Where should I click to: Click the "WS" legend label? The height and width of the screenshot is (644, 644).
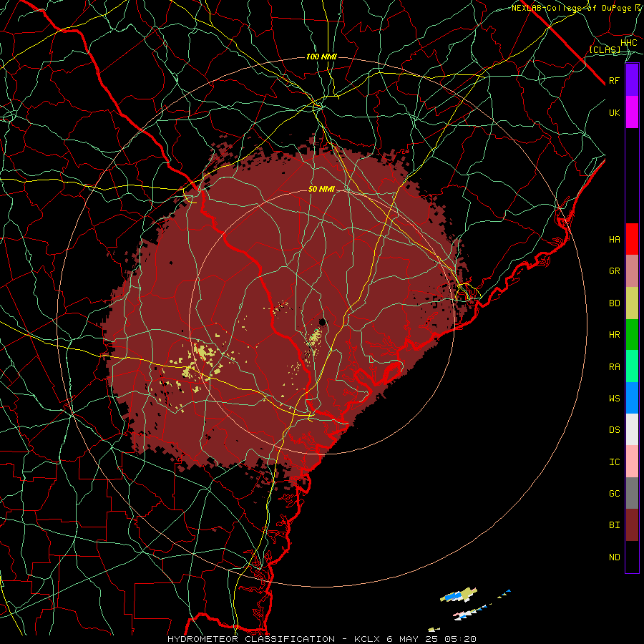[x=614, y=399]
